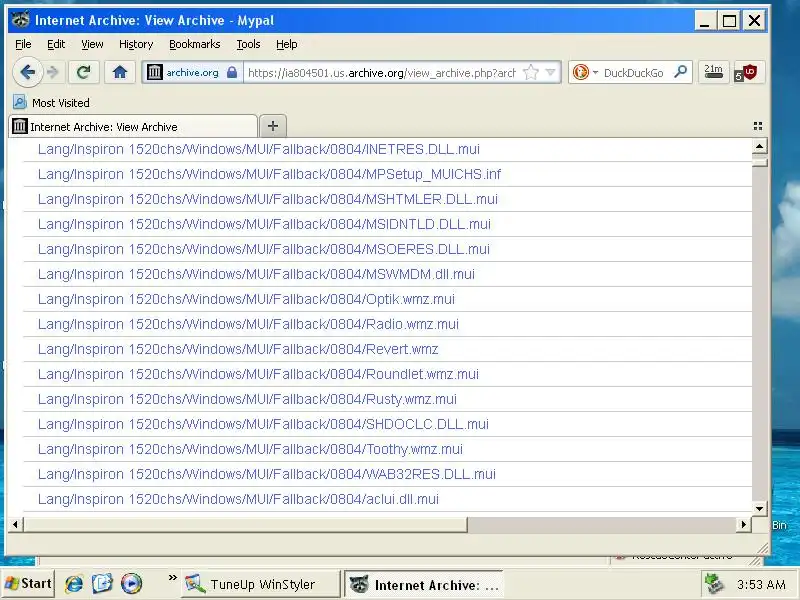Open the aclui.dll.mui file link
Image resolution: width=800 pixels, height=600 pixels.
238,499
